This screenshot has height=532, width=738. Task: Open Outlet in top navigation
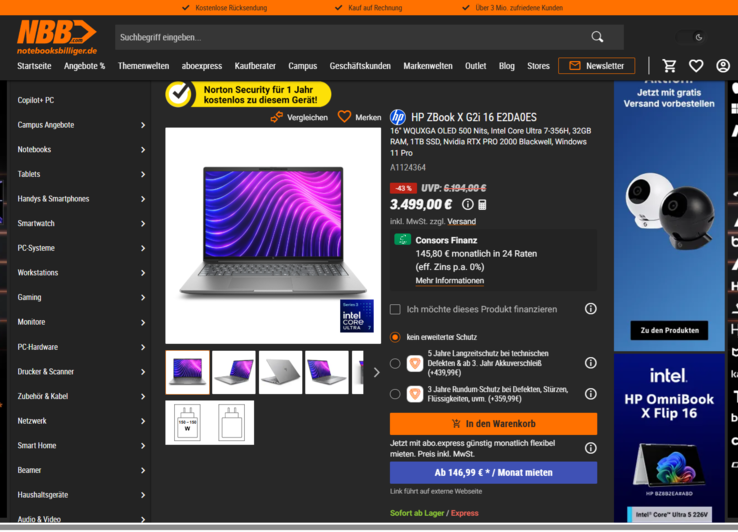(x=475, y=66)
